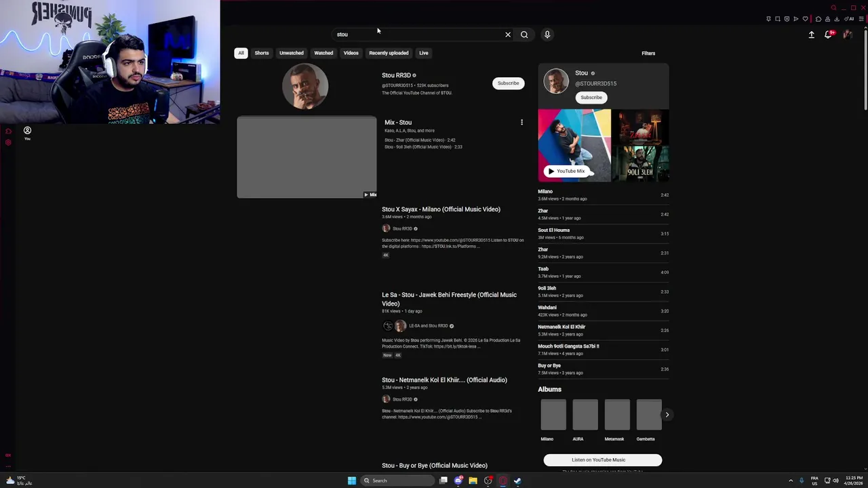
Task: Click the Windows taskbar Search box
Action: (x=397, y=481)
